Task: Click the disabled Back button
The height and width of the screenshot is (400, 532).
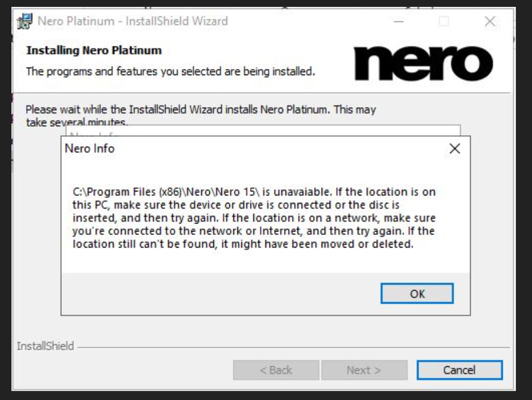Action: [276, 370]
